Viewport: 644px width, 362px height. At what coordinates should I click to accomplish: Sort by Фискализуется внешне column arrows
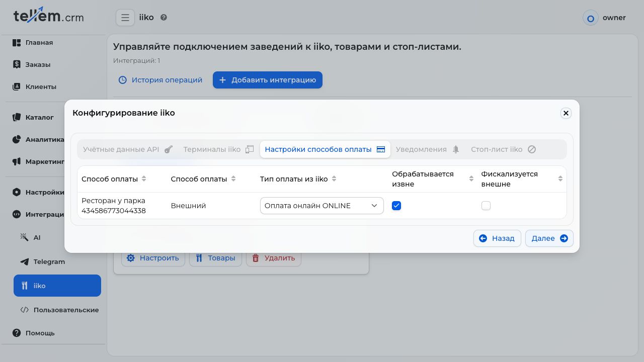(560, 179)
